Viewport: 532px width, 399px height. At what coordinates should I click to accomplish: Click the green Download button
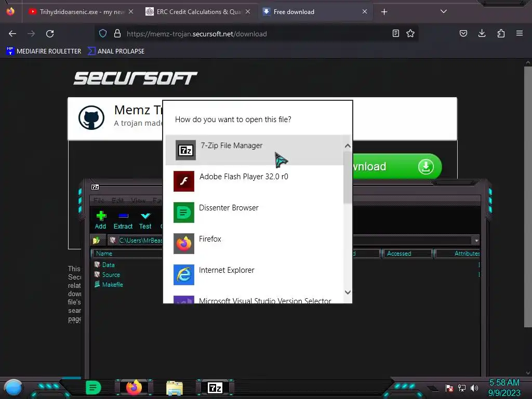397,167
